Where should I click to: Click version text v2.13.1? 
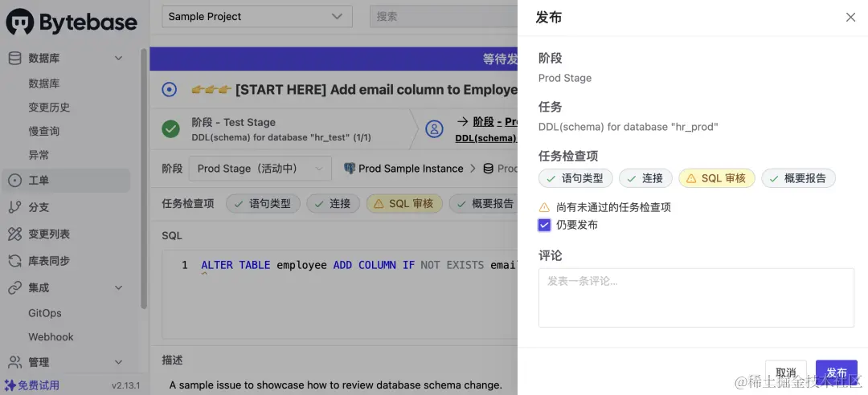coord(125,385)
